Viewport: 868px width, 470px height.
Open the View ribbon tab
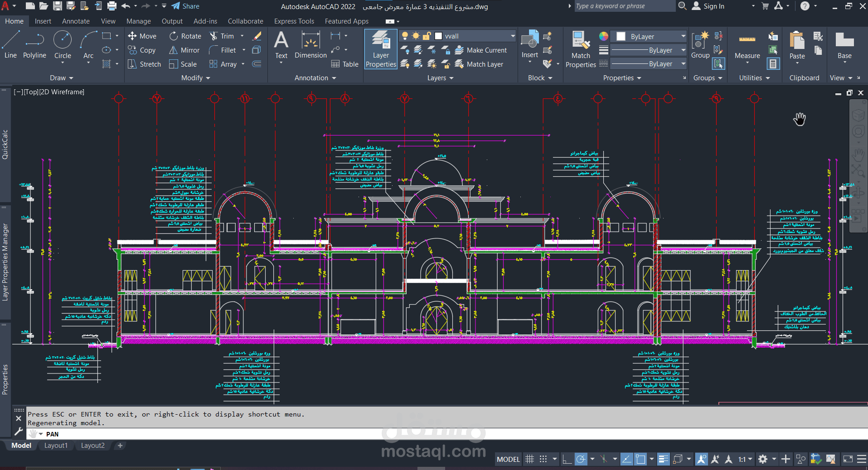point(108,21)
